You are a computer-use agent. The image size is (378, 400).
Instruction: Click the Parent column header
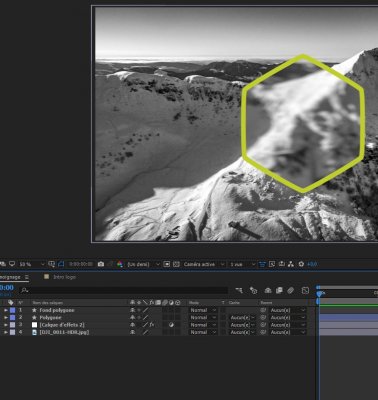click(x=266, y=303)
